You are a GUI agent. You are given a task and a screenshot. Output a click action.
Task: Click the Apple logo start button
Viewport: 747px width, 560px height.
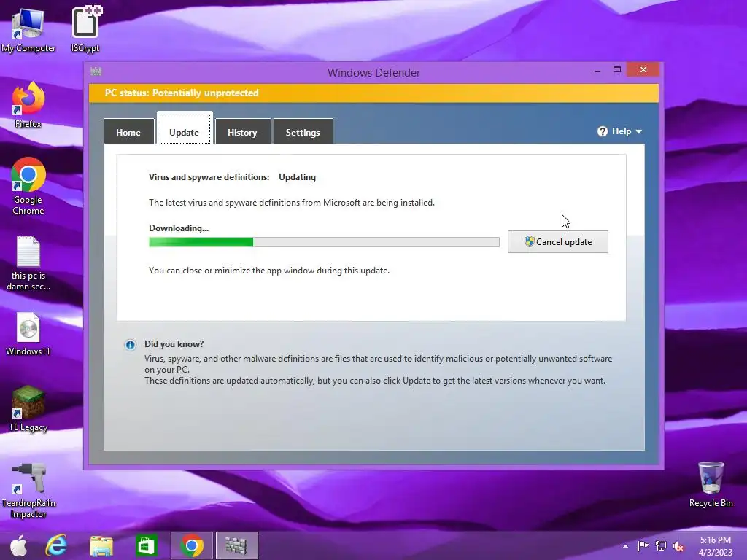click(18, 545)
